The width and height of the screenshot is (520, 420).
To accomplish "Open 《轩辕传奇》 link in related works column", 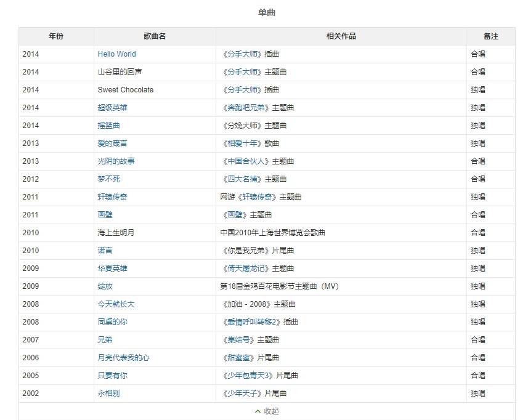I will pos(258,197).
